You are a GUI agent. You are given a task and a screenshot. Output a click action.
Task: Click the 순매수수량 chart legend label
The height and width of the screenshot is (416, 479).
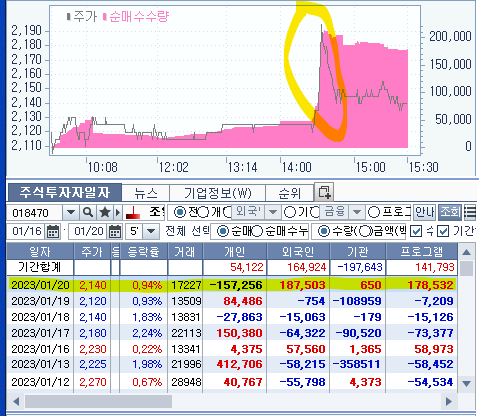pyautogui.click(x=139, y=16)
